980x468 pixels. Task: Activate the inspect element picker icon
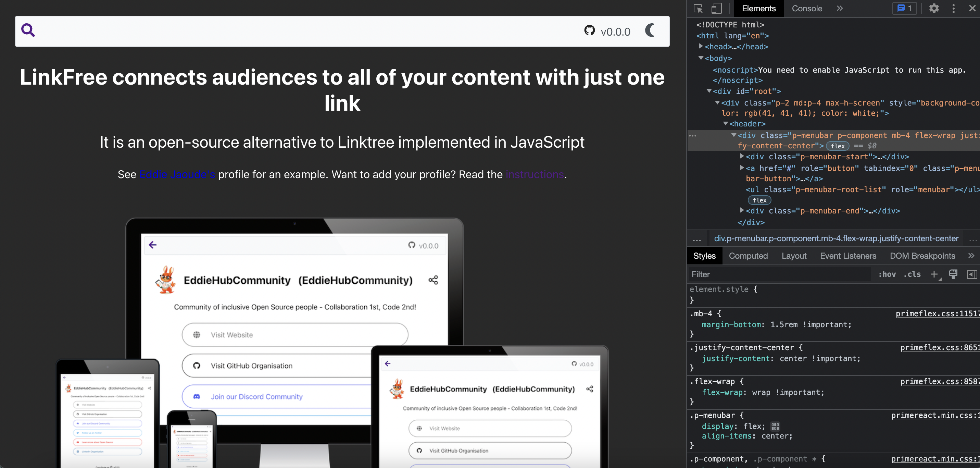(698, 8)
